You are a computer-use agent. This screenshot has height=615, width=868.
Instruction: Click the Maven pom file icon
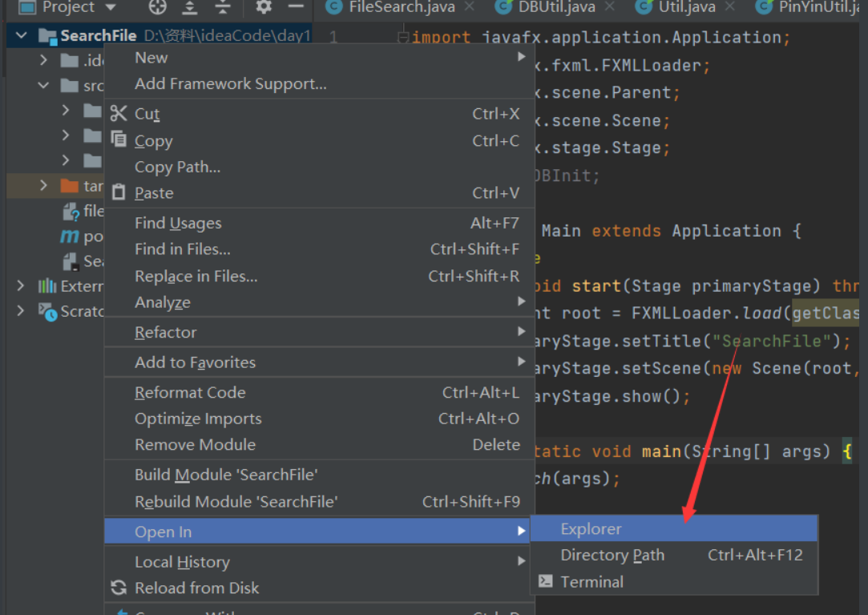[69, 237]
